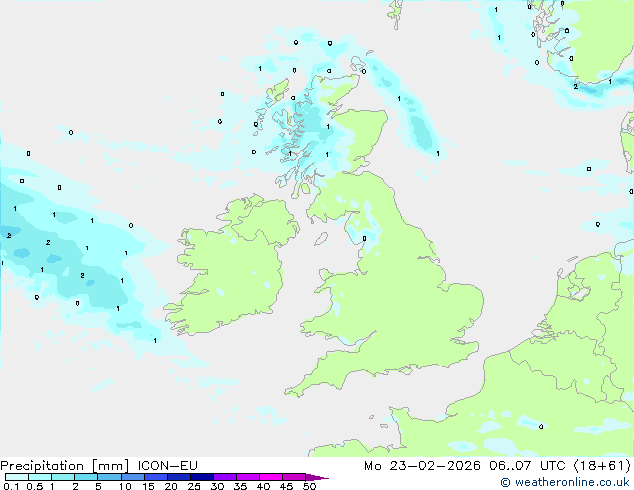Click the over-50 arrow tip of the legend
The image size is (634, 490).
pos(317,477)
